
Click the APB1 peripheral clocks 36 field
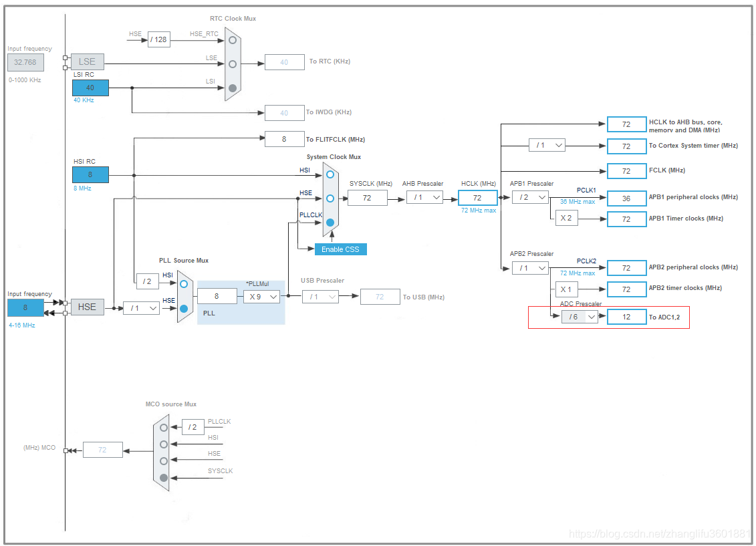click(x=626, y=198)
